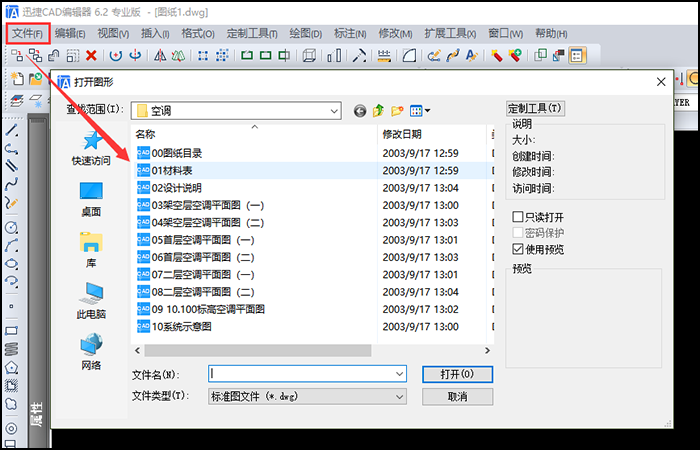The width and height of the screenshot is (700, 450).
Task: Open the 属性 properties side panel tab
Action: [38, 414]
